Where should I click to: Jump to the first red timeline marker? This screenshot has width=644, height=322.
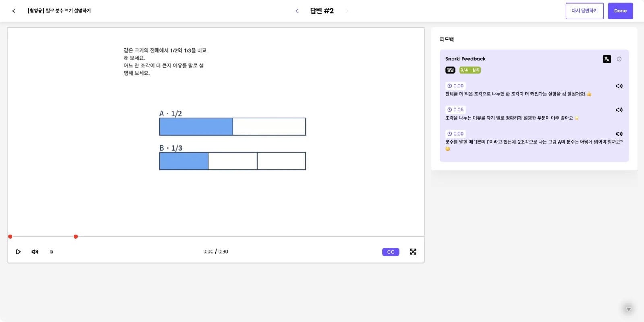point(10,237)
